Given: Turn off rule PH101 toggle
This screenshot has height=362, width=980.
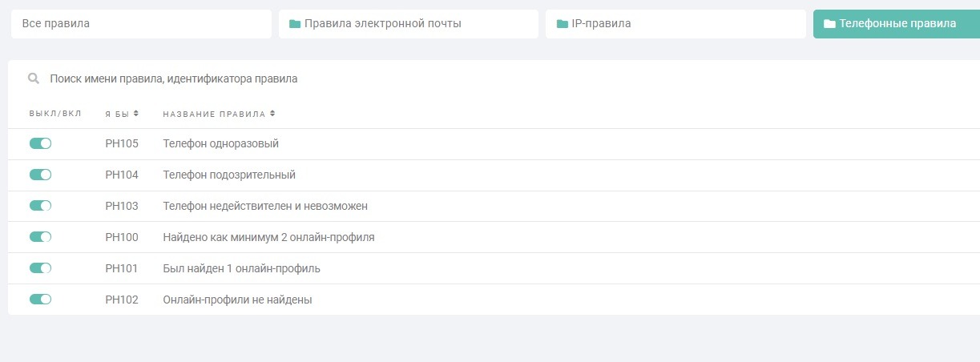Looking at the screenshot, I should (x=40, y=268).
